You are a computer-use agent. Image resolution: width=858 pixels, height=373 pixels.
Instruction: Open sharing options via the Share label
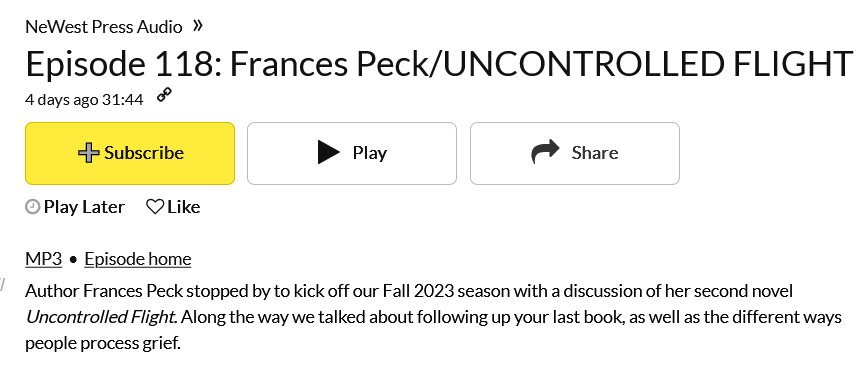click(x=595, y=153)
